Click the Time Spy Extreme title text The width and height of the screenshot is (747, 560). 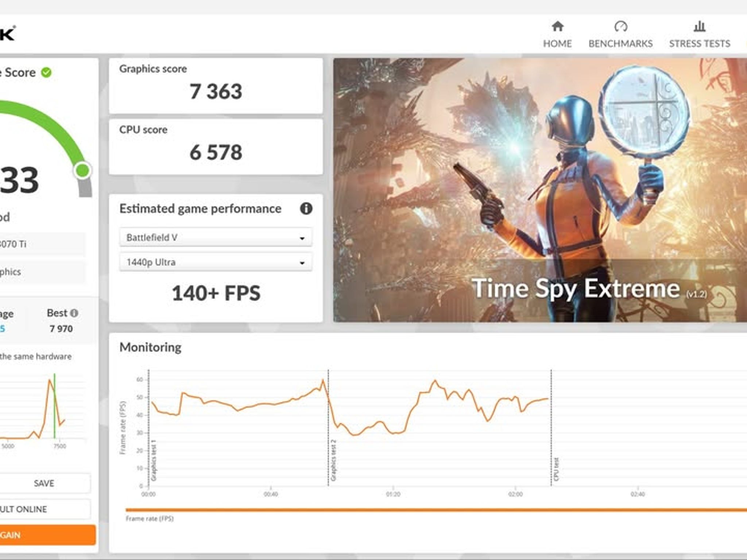tap(576, 289)
